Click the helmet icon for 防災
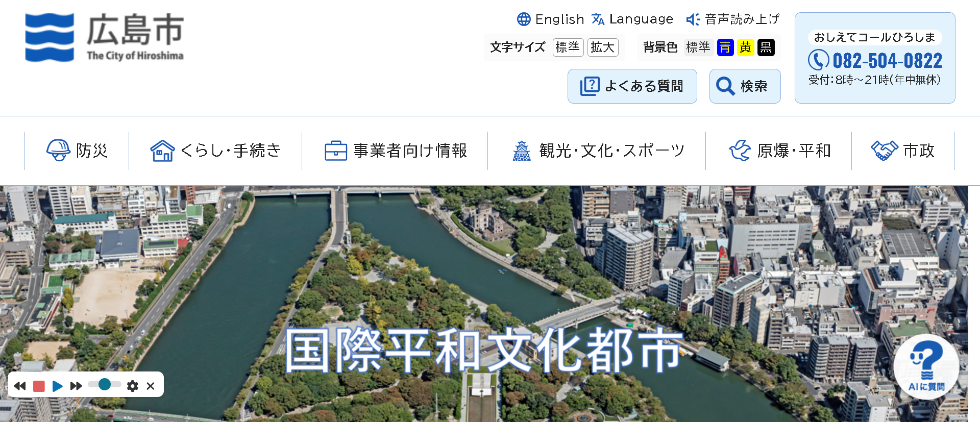Viewport: 980px width, 422px height. point(58,151)
